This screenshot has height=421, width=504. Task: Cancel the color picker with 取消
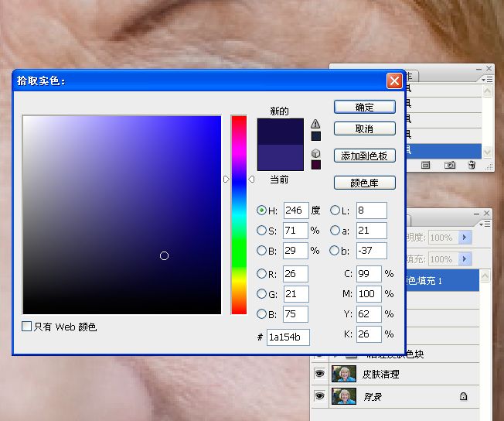coord(365,128)
